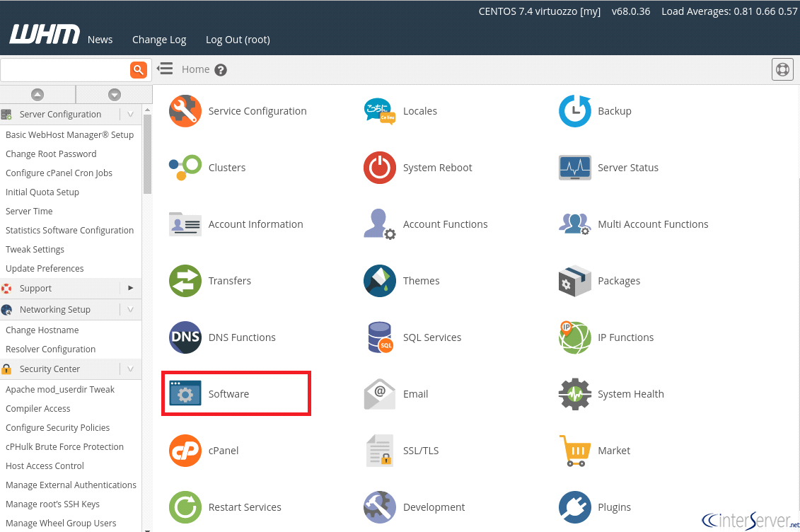This screenshot has width=800, height=532.
Task: Go to Tweak Settings in sidebar
Action: click(x=35, y=250)
